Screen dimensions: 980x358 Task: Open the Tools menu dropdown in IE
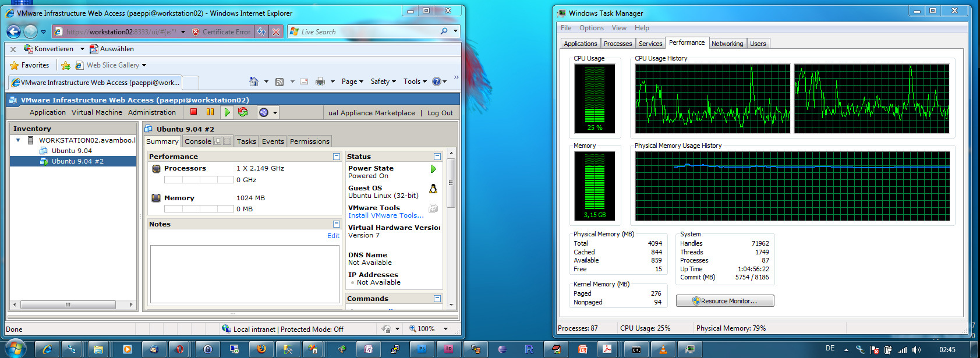(x=415, y=81)
